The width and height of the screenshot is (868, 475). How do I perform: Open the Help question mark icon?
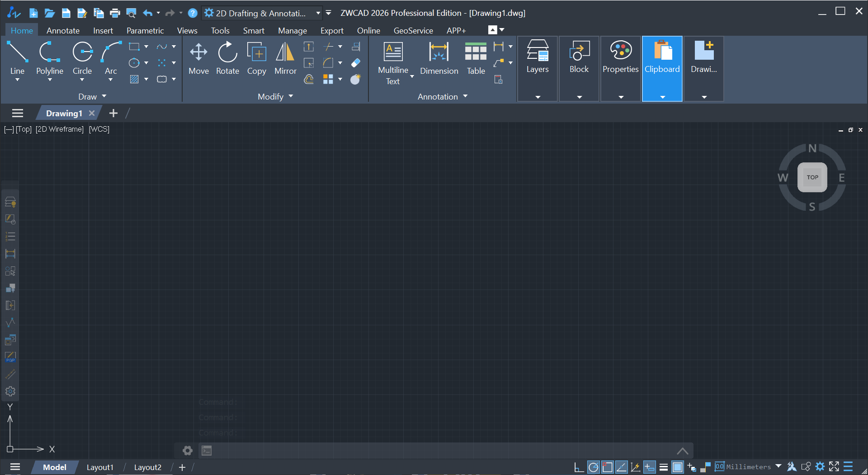[x=193, y=13]
